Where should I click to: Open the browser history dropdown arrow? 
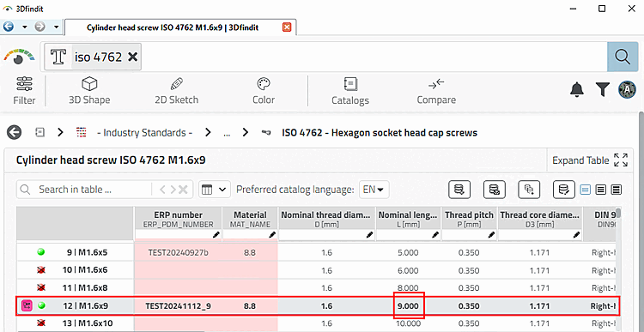click(x=25, y=27)
